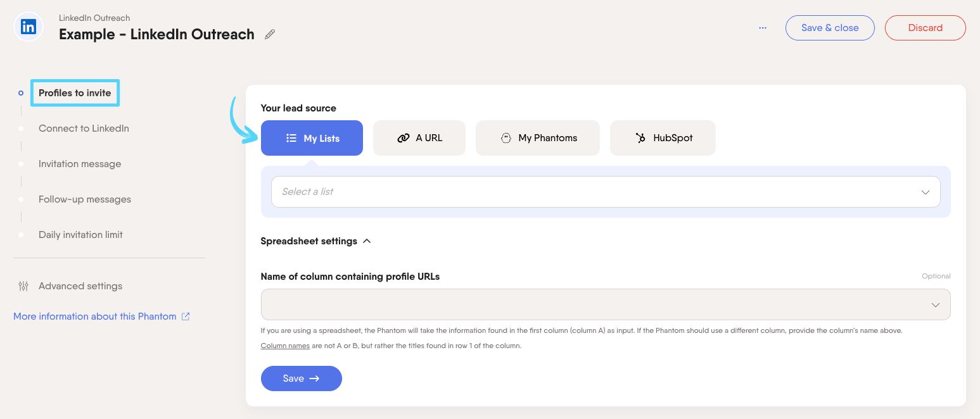Click the chain link icon in A URL
The height and width of the screenshot is (419, 980).
[404, 138]
